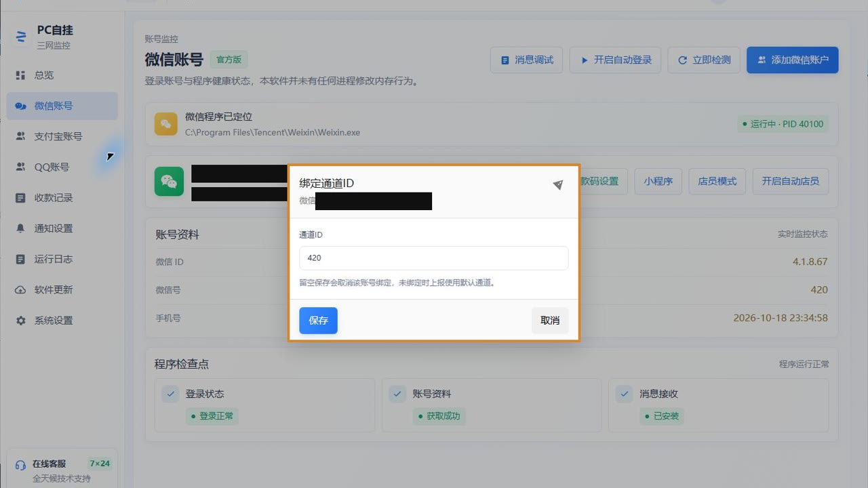Click the check icon beside 消息接收
The width and height of the screenshot is (868, 488).
[x=624, y=394]
